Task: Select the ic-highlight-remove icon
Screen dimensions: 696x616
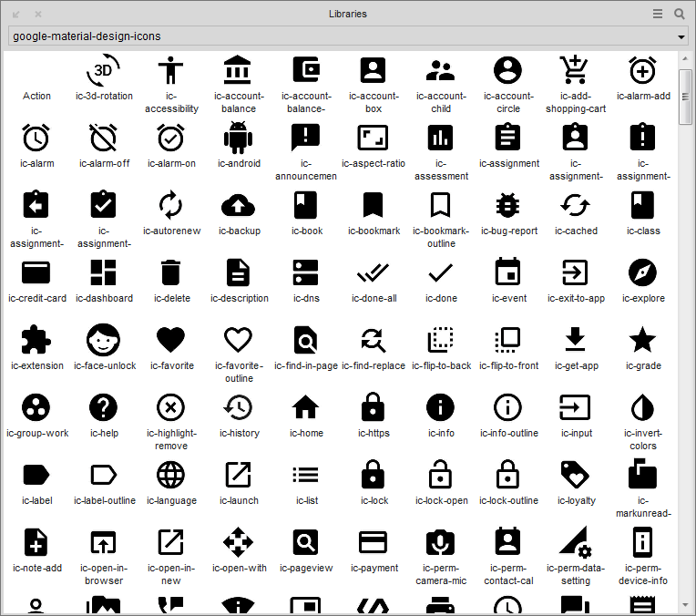Action: pos(171,407)
